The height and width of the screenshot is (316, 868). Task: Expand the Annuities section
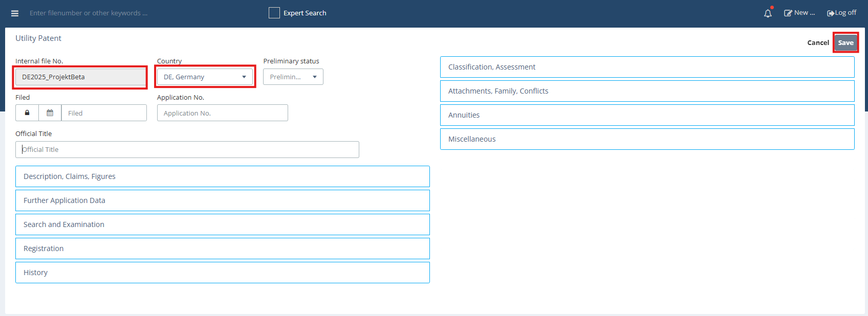(647, 115)
